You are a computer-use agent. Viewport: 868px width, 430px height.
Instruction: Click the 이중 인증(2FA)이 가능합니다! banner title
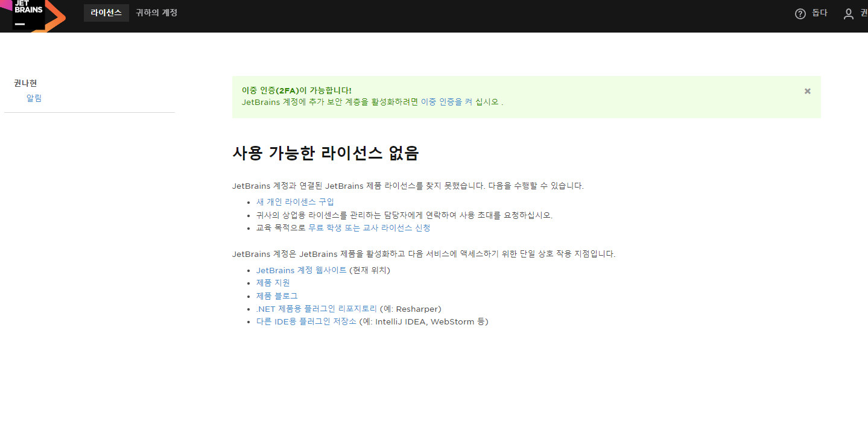pos(296,90)
